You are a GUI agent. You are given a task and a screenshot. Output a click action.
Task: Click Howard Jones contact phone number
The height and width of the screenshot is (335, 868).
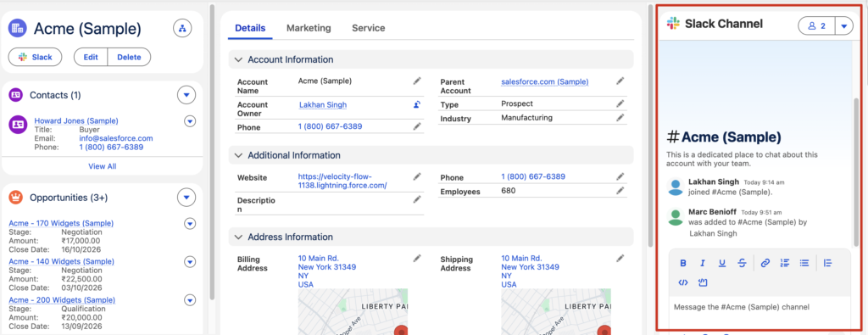pos(111,148)
